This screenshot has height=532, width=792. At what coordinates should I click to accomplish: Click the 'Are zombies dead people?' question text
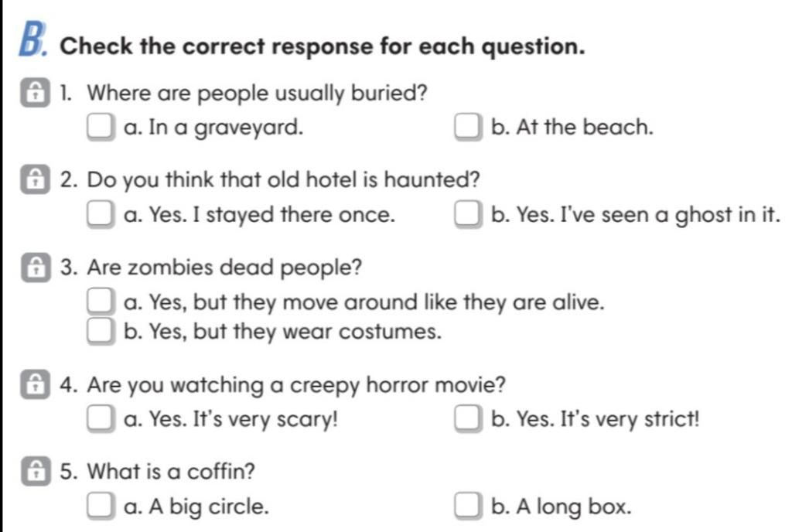(x=224, y=268)
